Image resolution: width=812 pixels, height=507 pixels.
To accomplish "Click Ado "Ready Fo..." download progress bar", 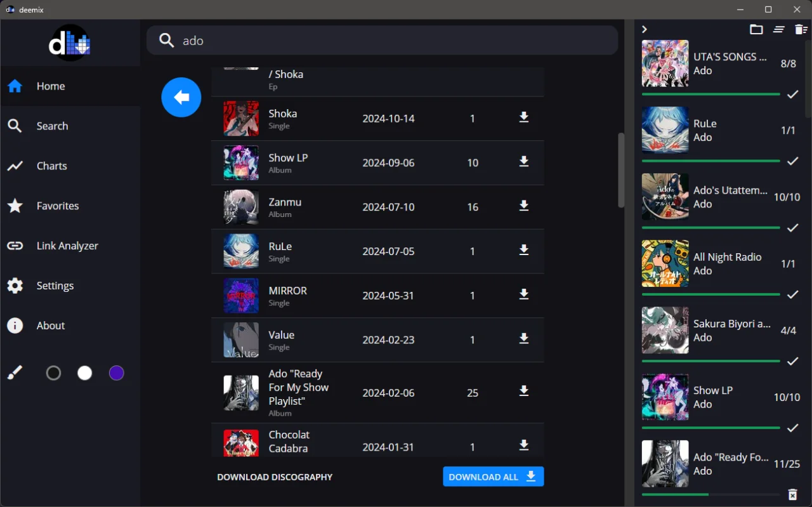I will coord(710,494).
